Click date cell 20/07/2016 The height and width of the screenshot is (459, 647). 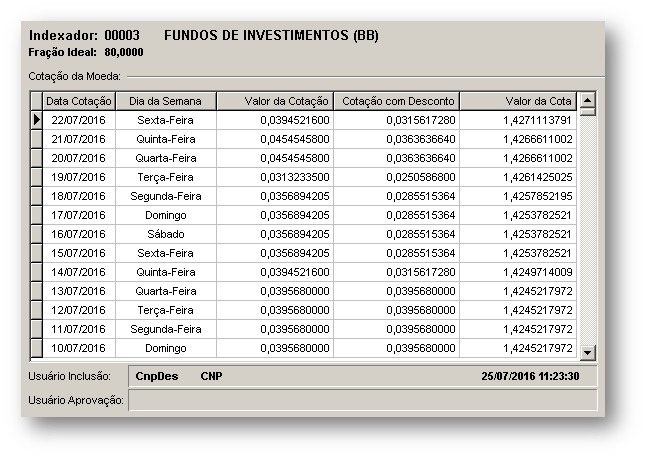79,158
